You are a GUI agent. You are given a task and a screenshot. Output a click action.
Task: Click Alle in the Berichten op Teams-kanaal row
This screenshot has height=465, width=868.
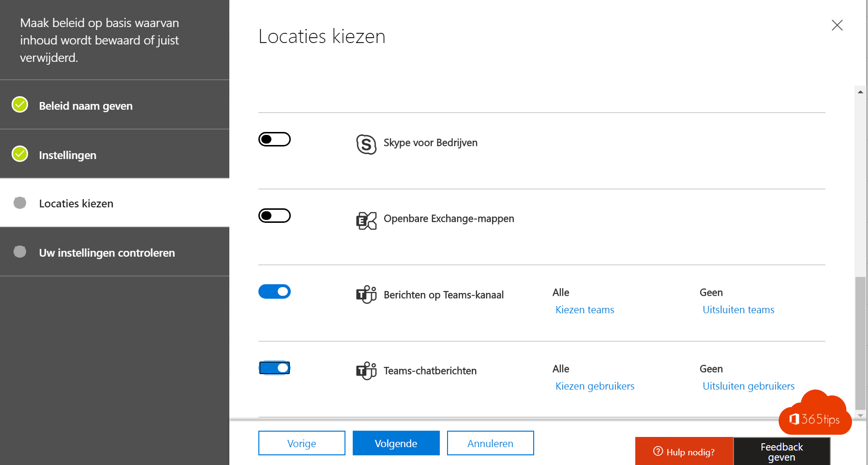point(561,292)
